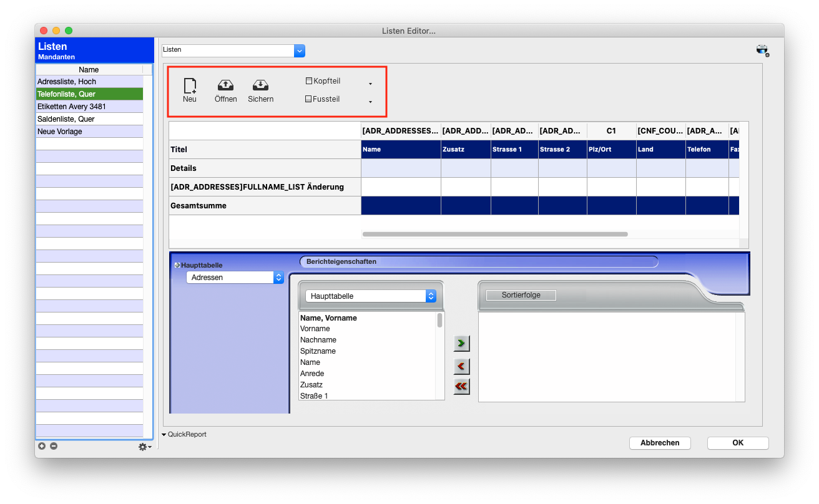Confirm with the OK button

click(738, 443)
